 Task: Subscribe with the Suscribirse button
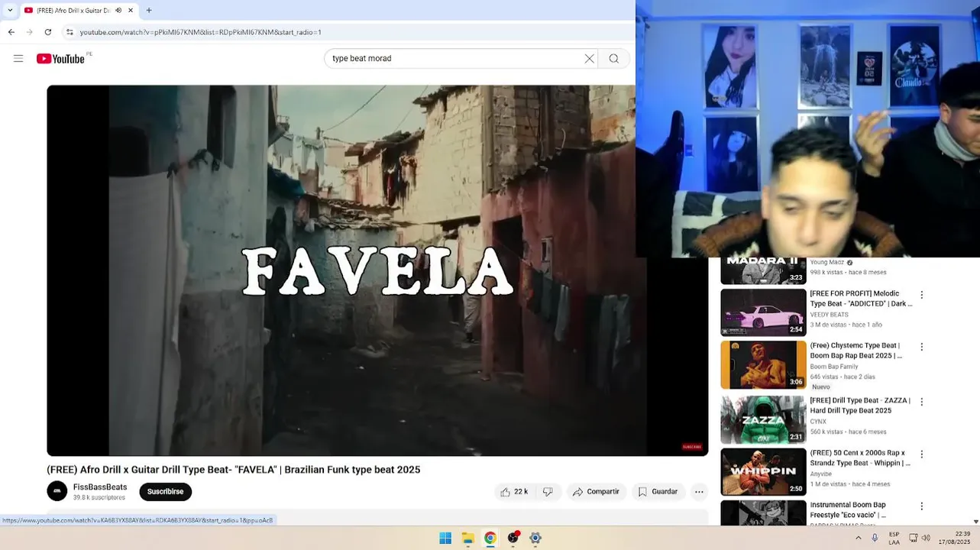pos(165,492)
